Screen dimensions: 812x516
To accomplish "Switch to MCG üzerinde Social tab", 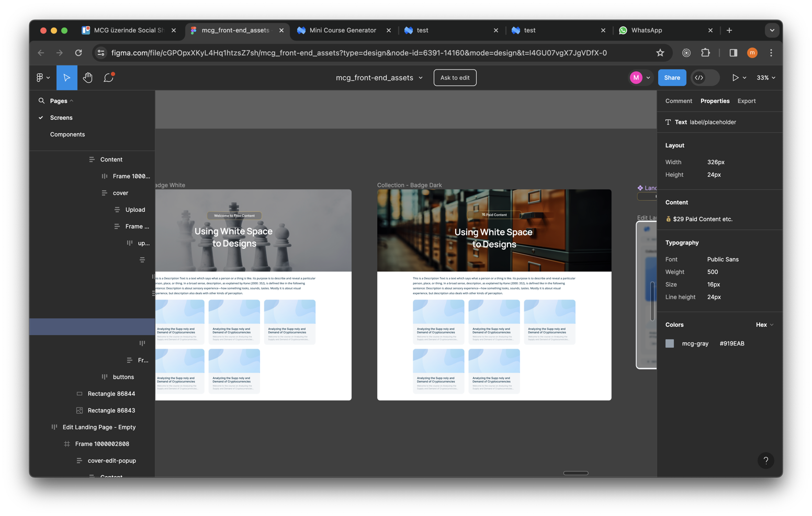I will tap(130, 30).
